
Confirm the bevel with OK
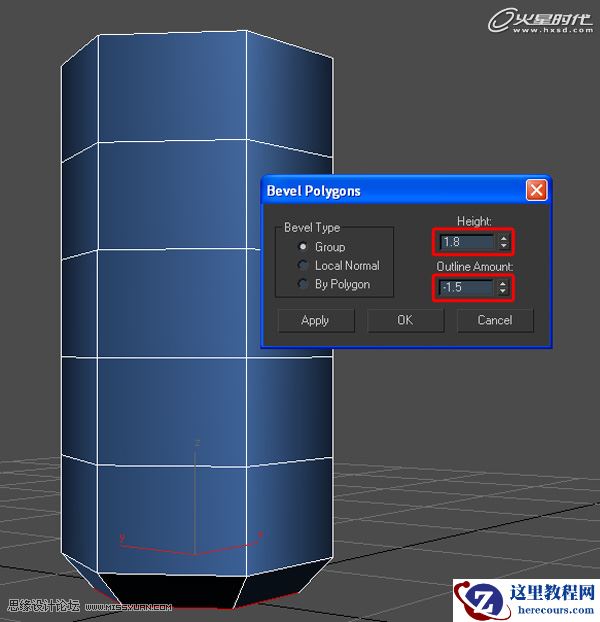(x=404, y=320)
